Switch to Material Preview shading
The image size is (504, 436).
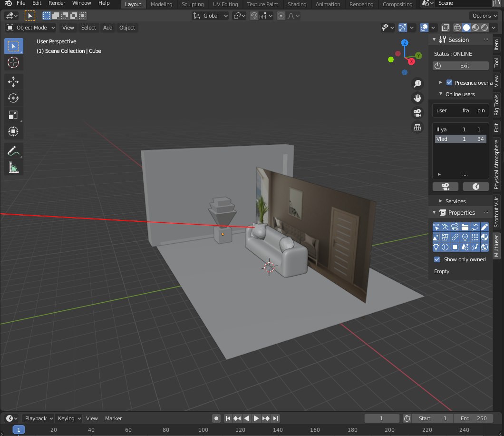pos(475,28)
